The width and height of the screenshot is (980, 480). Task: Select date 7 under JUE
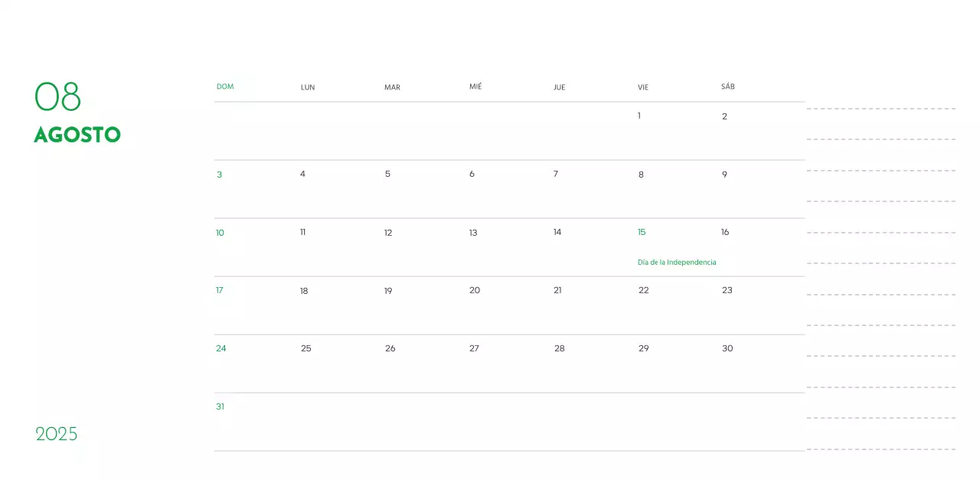pos(556,174)
